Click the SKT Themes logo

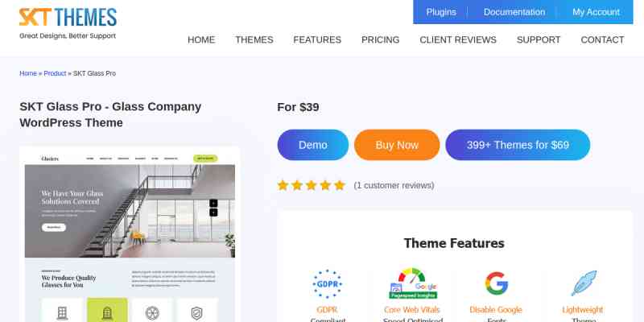[68, 23]
